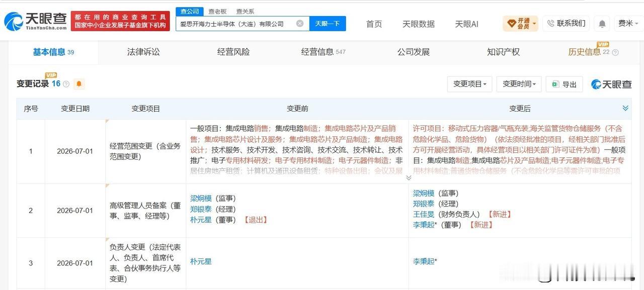Open 梁炯模 link in 变更后 column
Viewport: 644px width, 290px height.
(x=424, y=193)
